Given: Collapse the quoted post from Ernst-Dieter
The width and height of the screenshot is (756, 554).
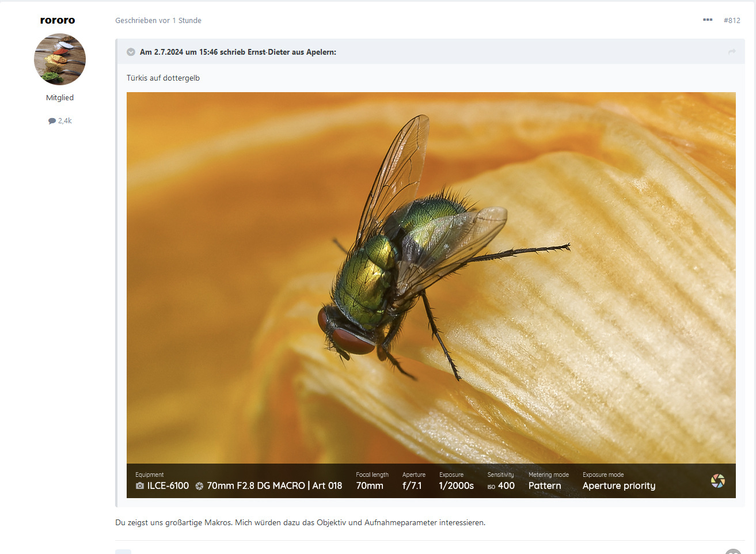Looking at the screenshot, I should (x=131, y=52).
